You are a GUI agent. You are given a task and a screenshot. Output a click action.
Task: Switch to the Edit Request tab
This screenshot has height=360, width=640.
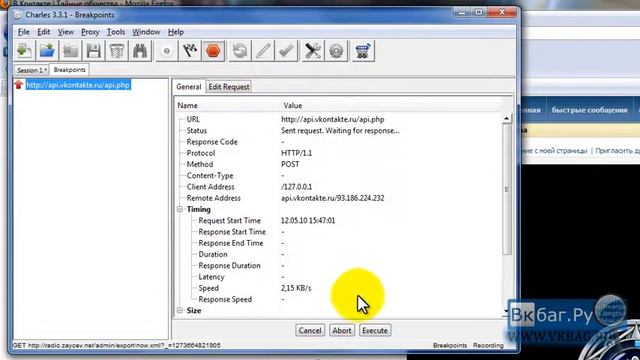click(229, 87)
